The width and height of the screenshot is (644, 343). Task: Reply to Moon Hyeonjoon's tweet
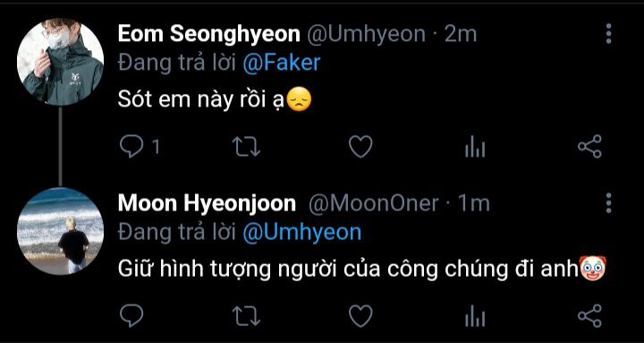[x=131, y=316]
